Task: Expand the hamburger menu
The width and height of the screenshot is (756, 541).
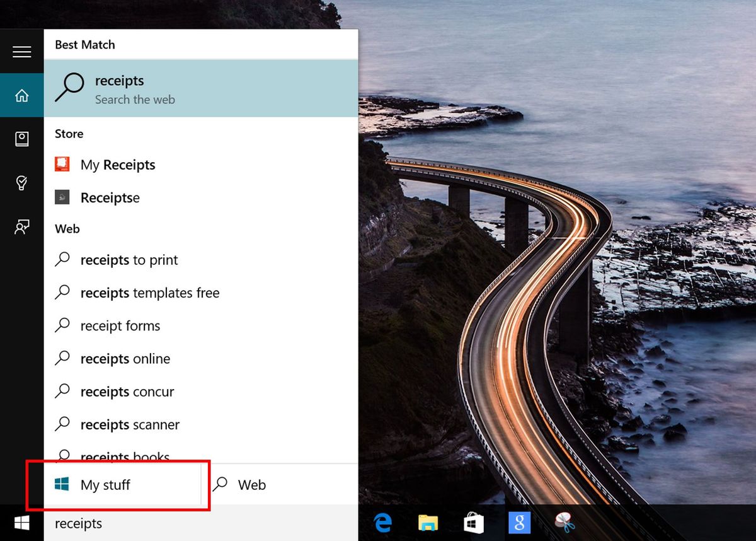Action: click(x=21, y=52)
